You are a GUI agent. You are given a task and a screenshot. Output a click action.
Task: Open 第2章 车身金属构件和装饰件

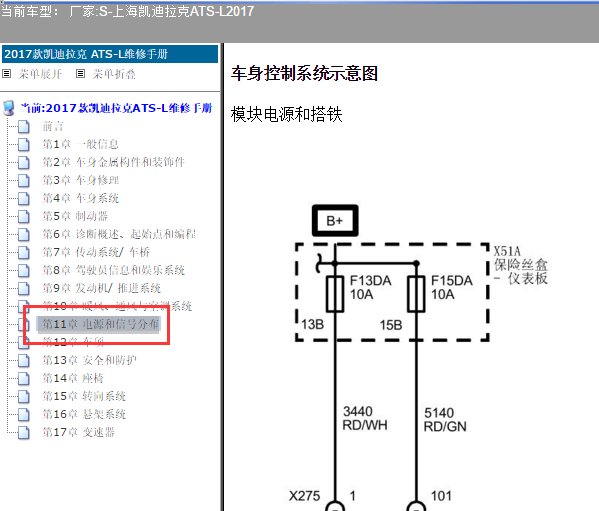pos(113,162)
